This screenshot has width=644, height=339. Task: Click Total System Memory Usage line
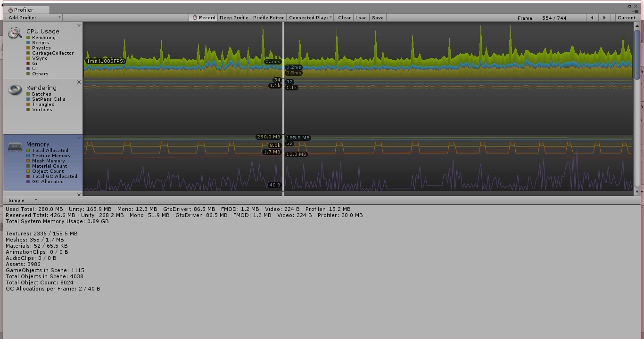pos(57,221)
